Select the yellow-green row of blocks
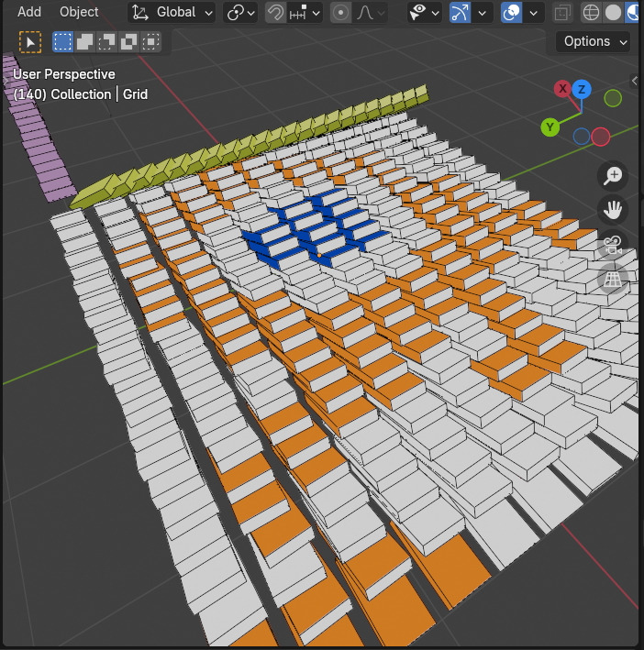644x650 pixels. point(249,148)
